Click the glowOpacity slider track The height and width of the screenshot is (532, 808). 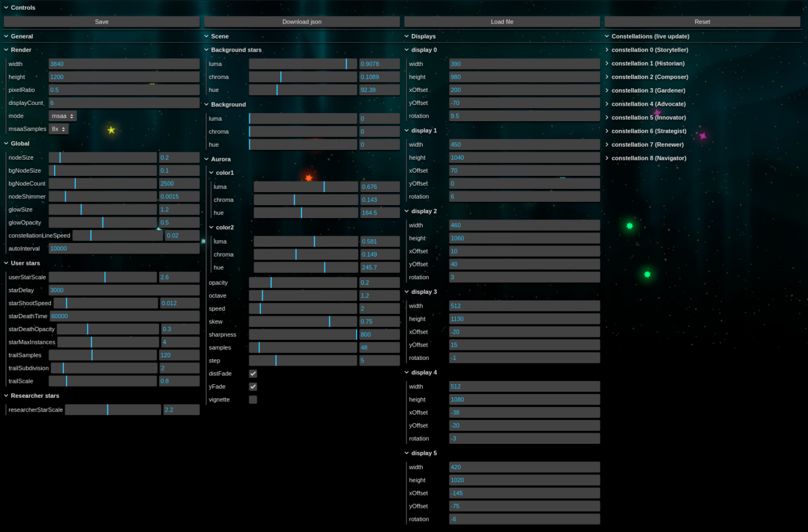(103, 222)
